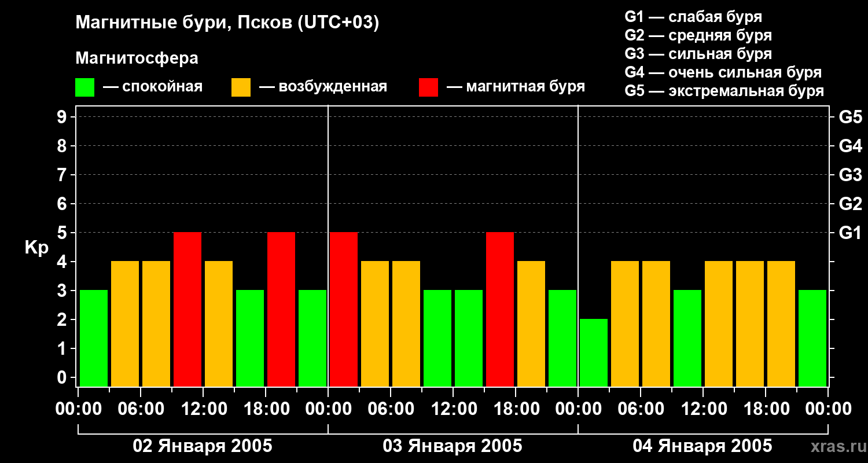Select the red bar starting 03 January

344,309
